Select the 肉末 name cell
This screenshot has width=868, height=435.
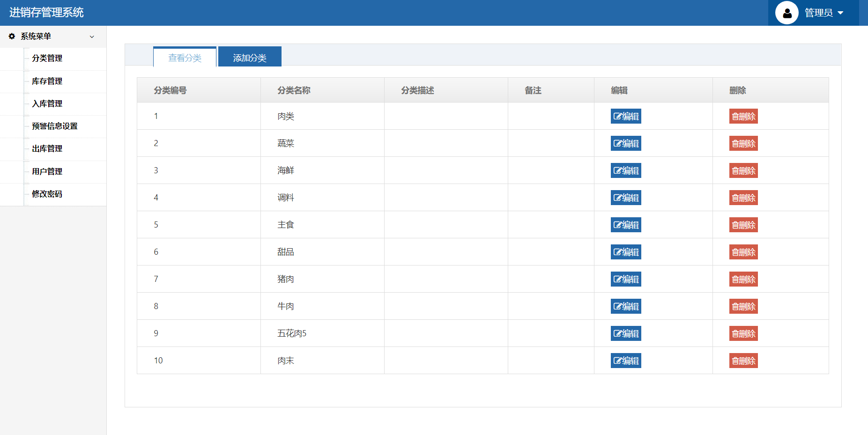click(x=322, y=361)
